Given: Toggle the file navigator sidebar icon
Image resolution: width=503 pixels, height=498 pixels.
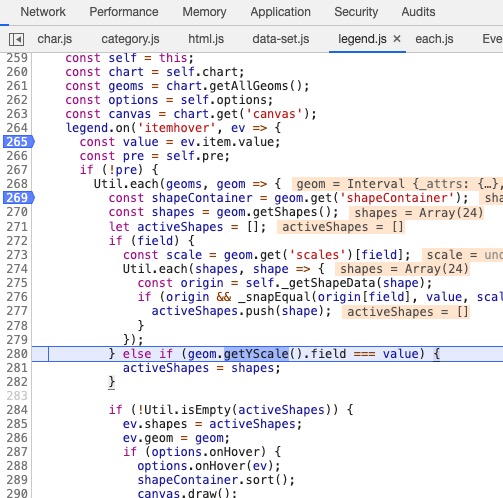Looking at the screenshot, I should point(16,39).
